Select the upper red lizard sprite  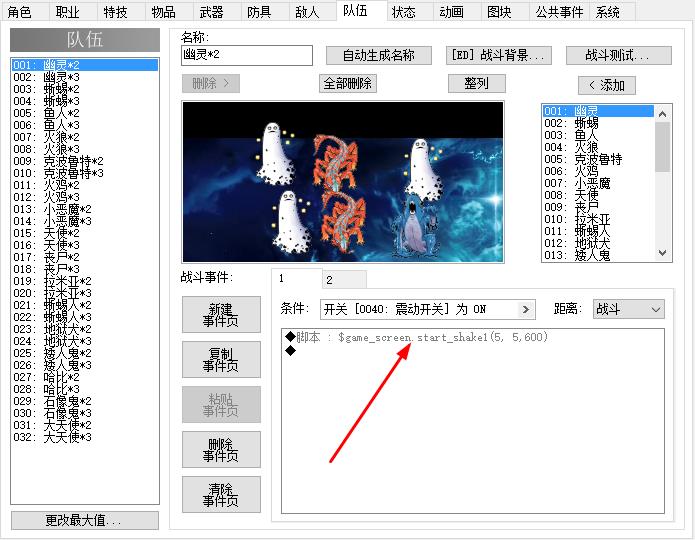click(x=335, y=162)
